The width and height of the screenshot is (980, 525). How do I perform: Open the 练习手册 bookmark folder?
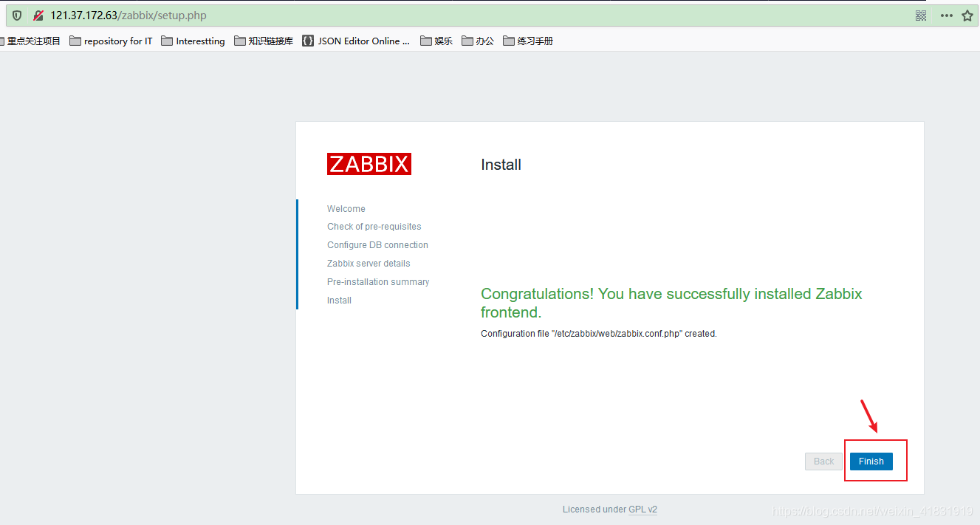tap(528, 41)
